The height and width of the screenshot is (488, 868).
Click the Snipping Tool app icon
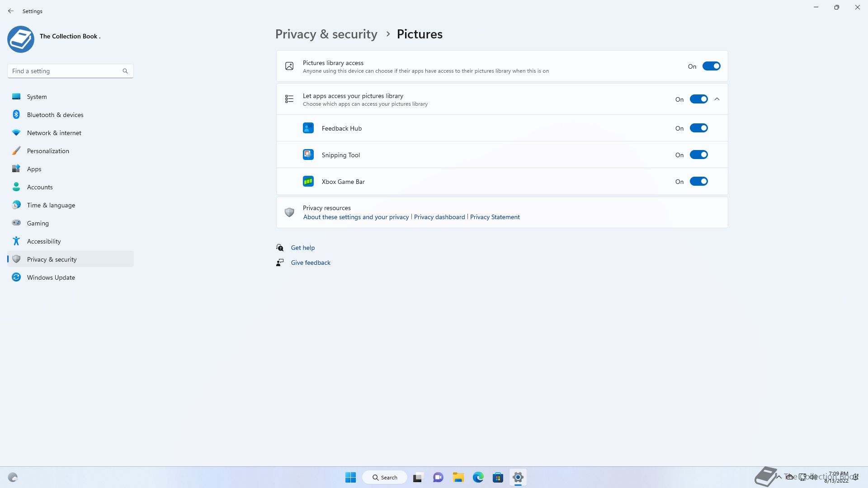pos(308,155)
